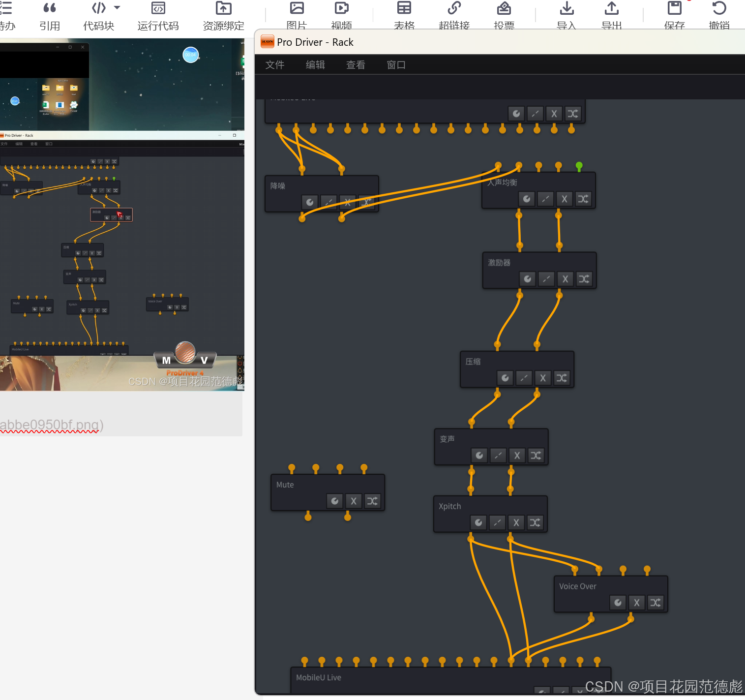Image resolution: width=745 pixels, height=700 pixels.
Task: Open the 文件 menu in Pro Driver
Action: click(x=275, y=65)
